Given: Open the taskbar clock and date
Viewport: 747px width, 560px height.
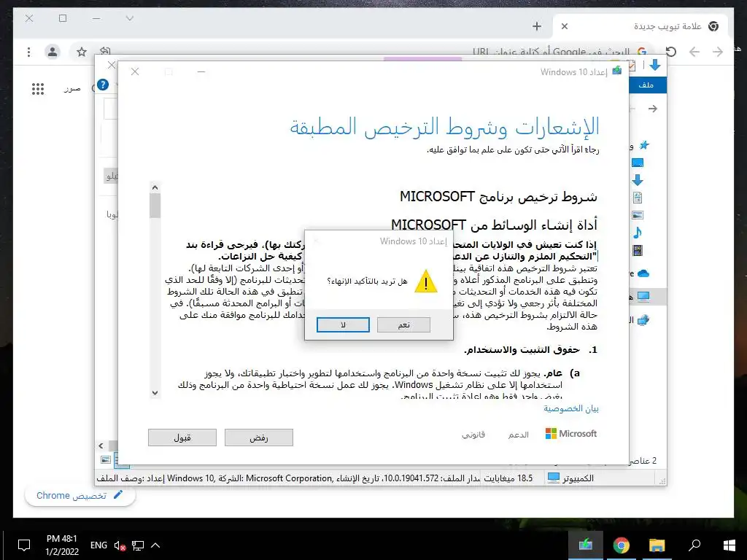Looking at the screenshot, I should coord(62,545).
